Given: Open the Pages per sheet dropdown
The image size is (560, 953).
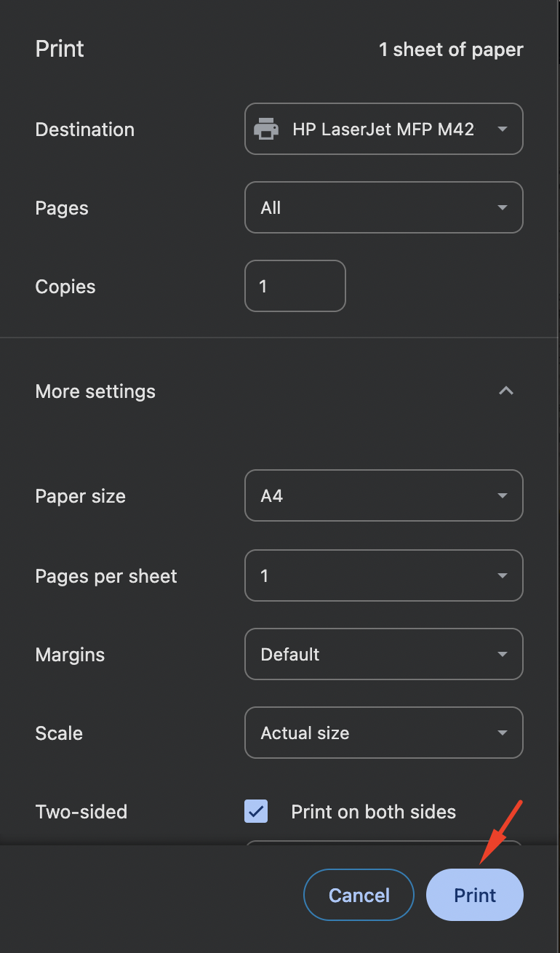Looking at the screenshot, I should [383, 576].
